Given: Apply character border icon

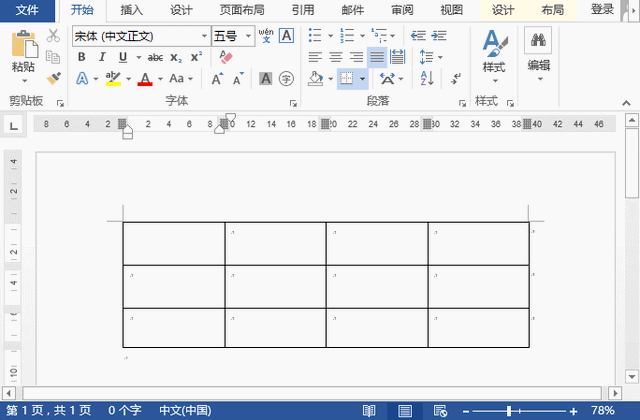Looking at the screenshot, I should [x=287, y=36].
